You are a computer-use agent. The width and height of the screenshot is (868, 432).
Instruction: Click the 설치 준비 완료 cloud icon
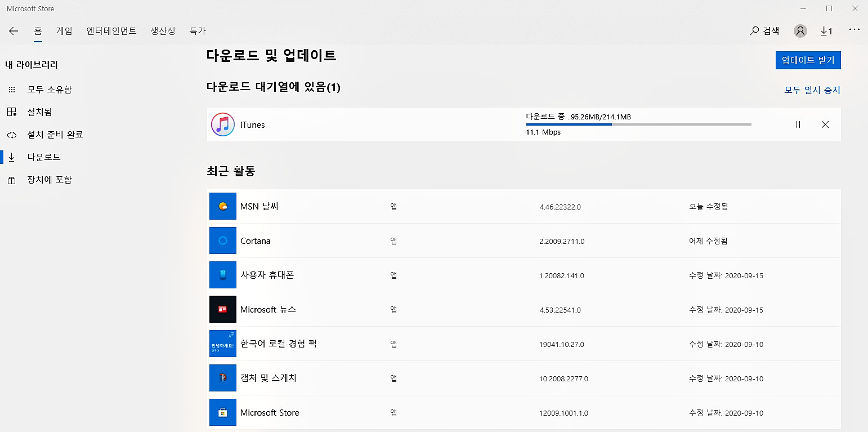12,135
